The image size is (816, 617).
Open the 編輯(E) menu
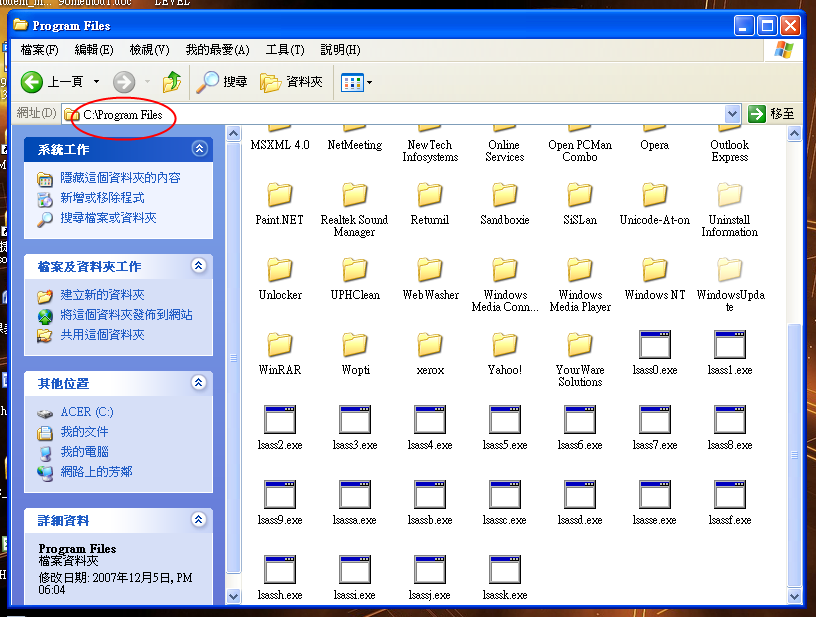pyautogui.click(x=94, y=50)
